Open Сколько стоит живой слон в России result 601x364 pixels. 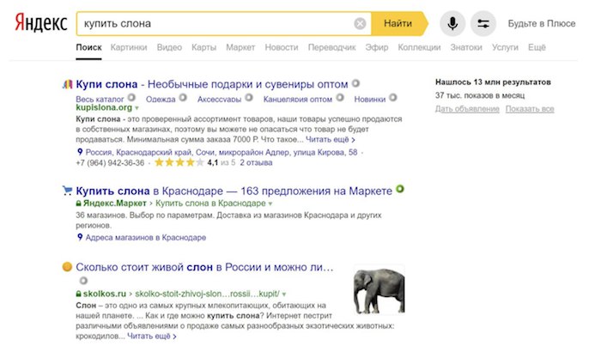pyautogui.click(x=204, y=267)
